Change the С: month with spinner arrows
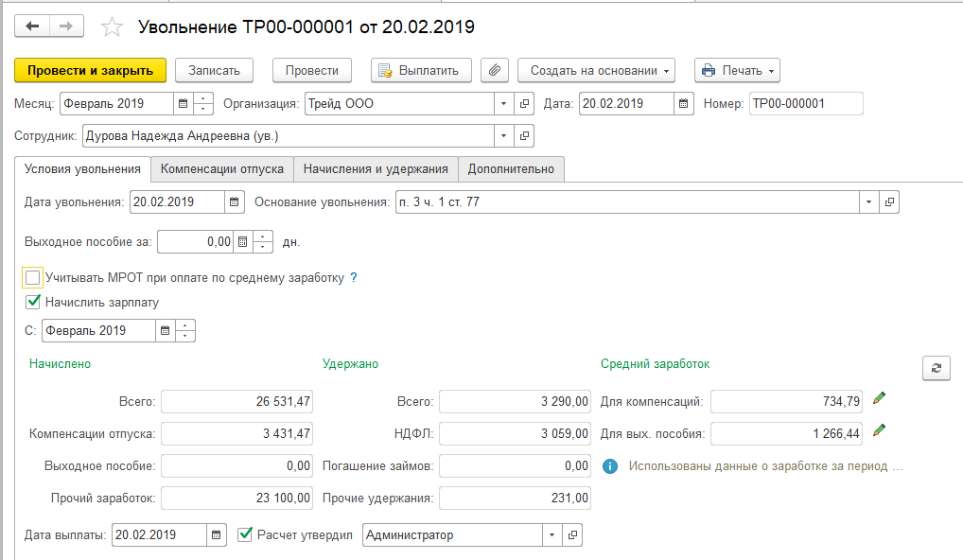Viewport: 963px width, 560px height. click(x=184, y=330)
